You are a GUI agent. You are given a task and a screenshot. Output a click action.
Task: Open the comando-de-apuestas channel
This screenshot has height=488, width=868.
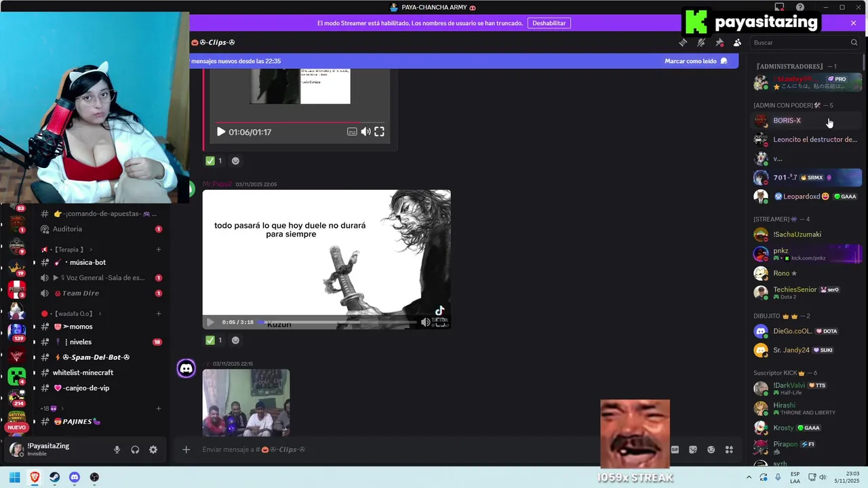coord(100,213)
